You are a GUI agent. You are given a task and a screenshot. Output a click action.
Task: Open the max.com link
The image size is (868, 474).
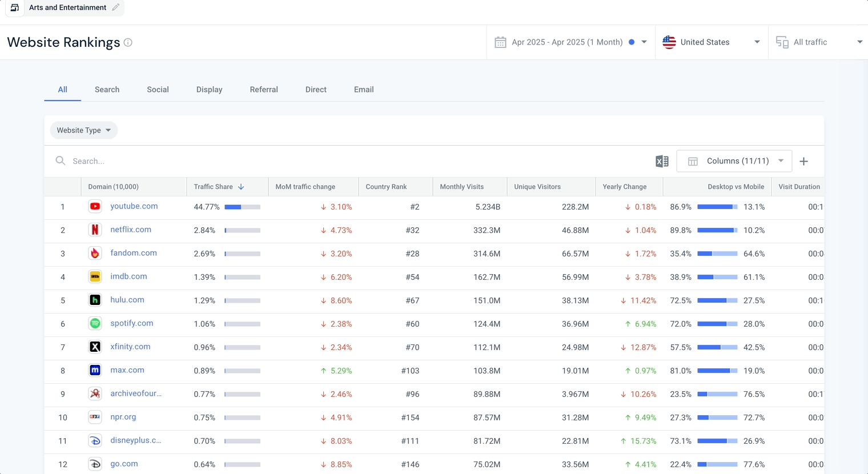[x=127, y=370]
